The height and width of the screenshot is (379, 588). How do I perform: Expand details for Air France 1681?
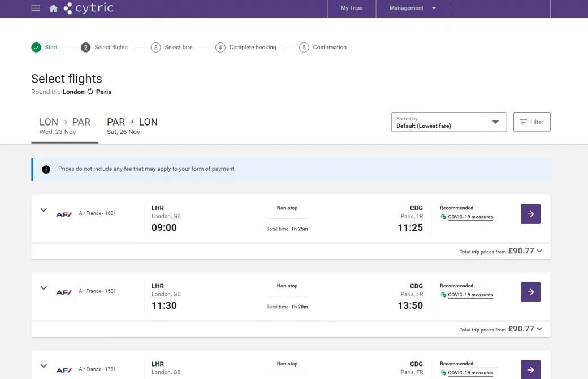tap(44, 210)
